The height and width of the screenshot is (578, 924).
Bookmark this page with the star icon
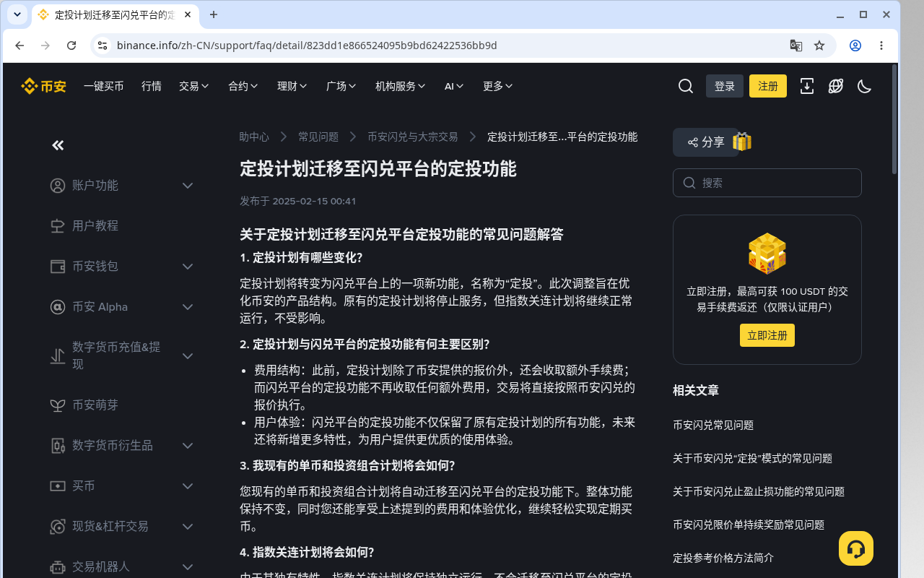click(819, 46)
